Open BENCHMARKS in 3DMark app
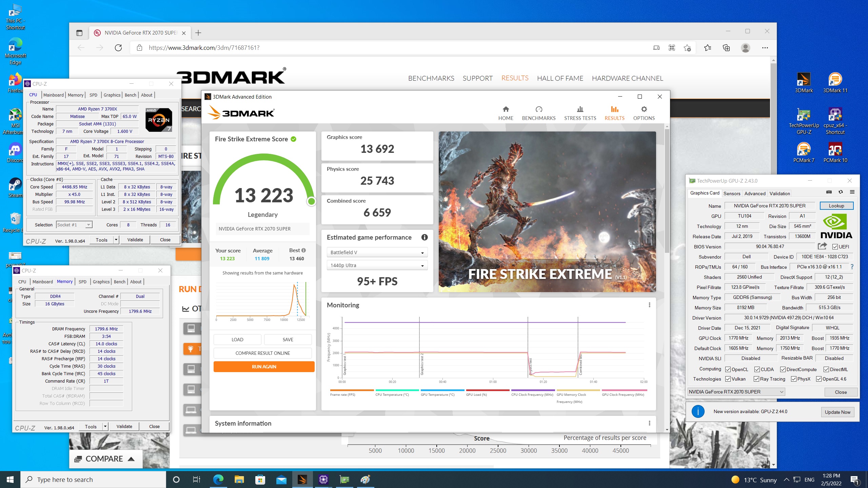Screen dimensions: 868x488 click(x=538, y=113)
